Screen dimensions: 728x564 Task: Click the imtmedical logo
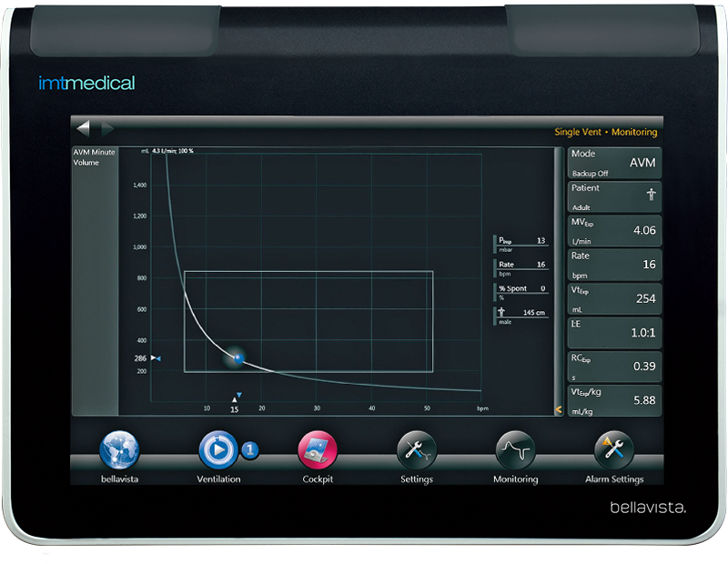tap(86, 83)
